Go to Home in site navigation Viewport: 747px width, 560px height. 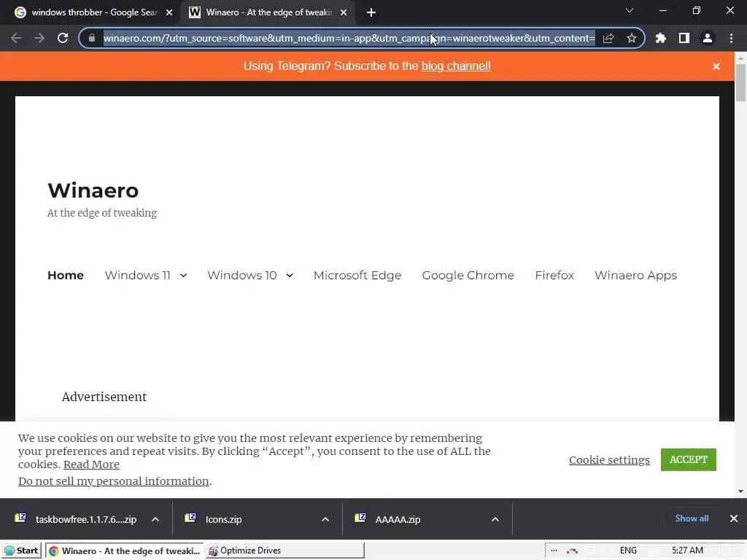tap(66, 275)
